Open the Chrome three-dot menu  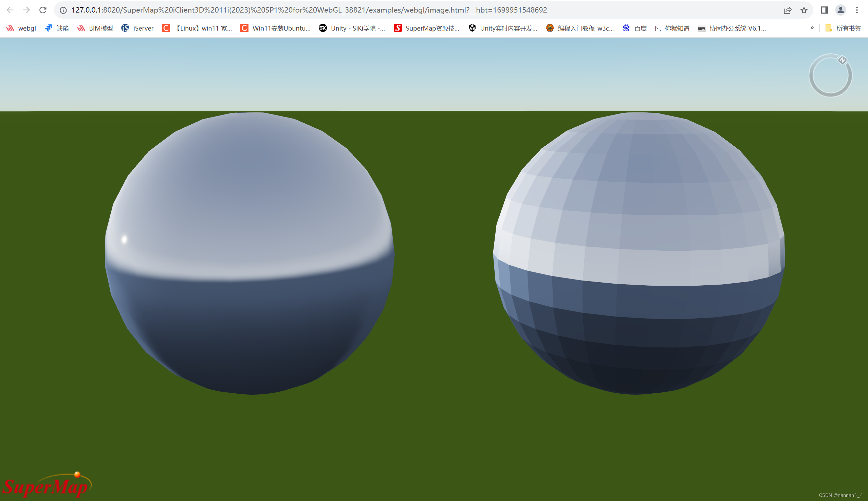pyautogui.click(x=857, y=10)
